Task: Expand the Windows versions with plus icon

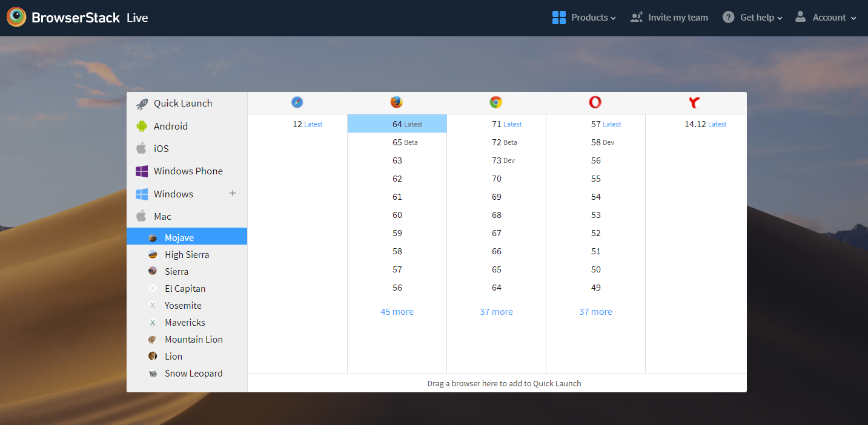Action: (x=233, y=194)
